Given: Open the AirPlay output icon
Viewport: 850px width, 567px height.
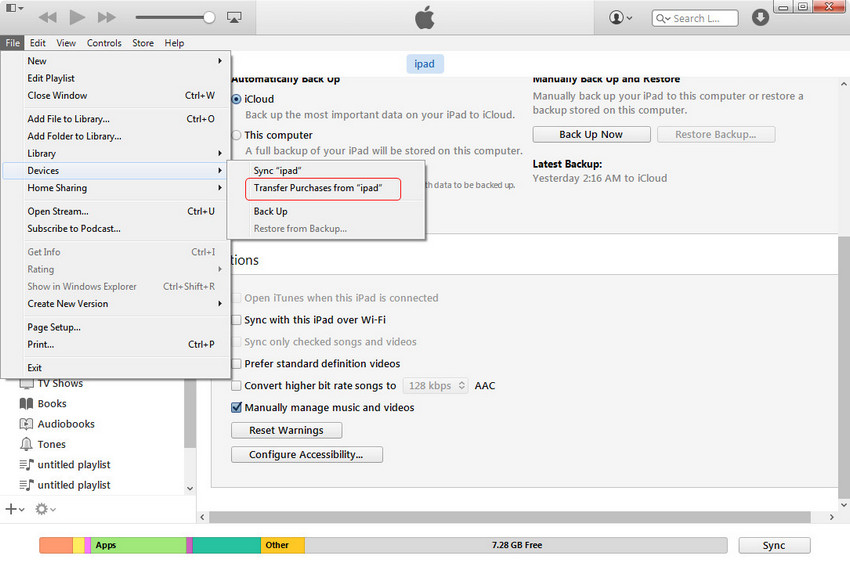Looking at the screenshot, I should coord(234,18).
